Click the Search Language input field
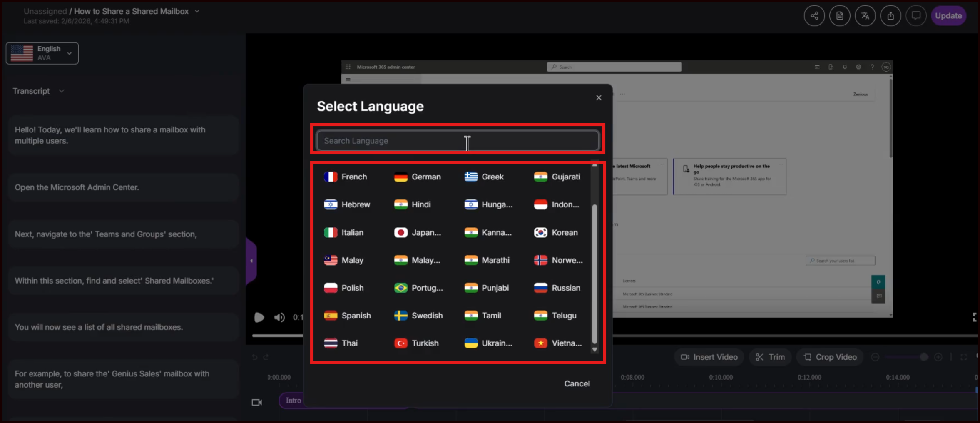 pos(457,141)
